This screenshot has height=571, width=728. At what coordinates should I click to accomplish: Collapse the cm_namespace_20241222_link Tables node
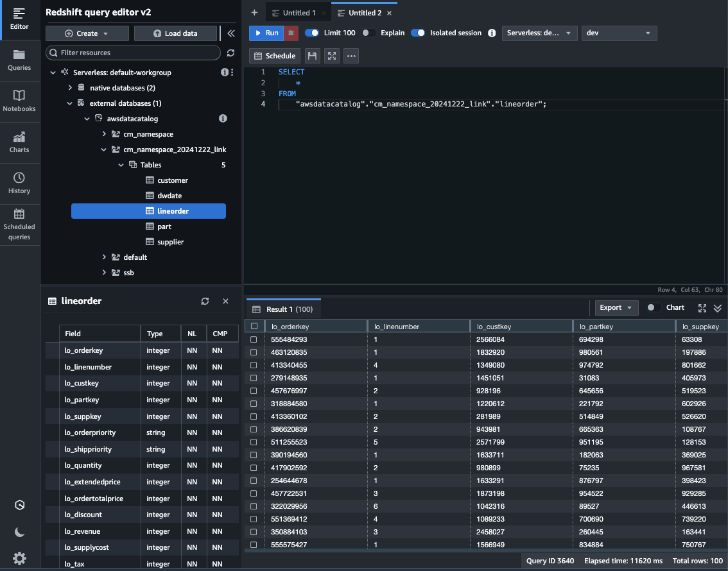point(121,164)
